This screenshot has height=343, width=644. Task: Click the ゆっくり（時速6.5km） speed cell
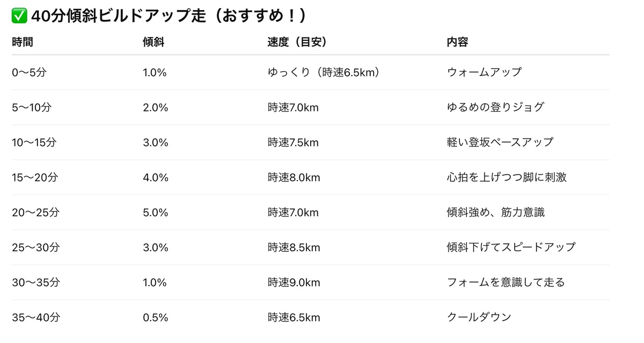coord(324,72)
